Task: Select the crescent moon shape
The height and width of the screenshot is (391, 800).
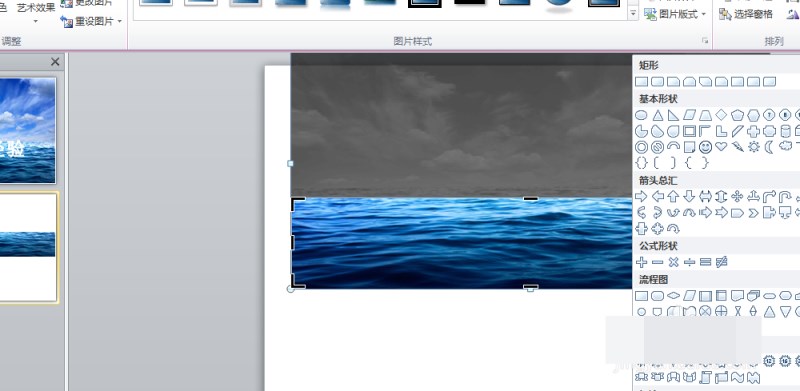Action: (769, 148)
